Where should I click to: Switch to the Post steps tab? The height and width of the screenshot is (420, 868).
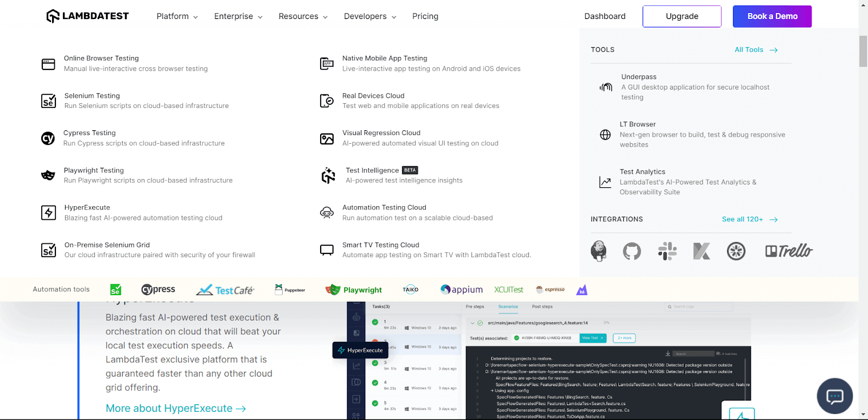pyautogui.click(x=542, y=307)
